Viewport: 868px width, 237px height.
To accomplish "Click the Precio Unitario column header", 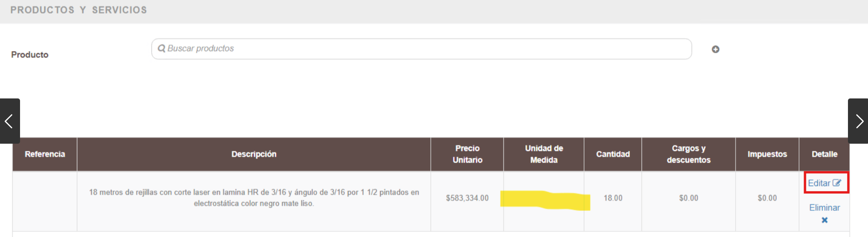I will point(467,154).
